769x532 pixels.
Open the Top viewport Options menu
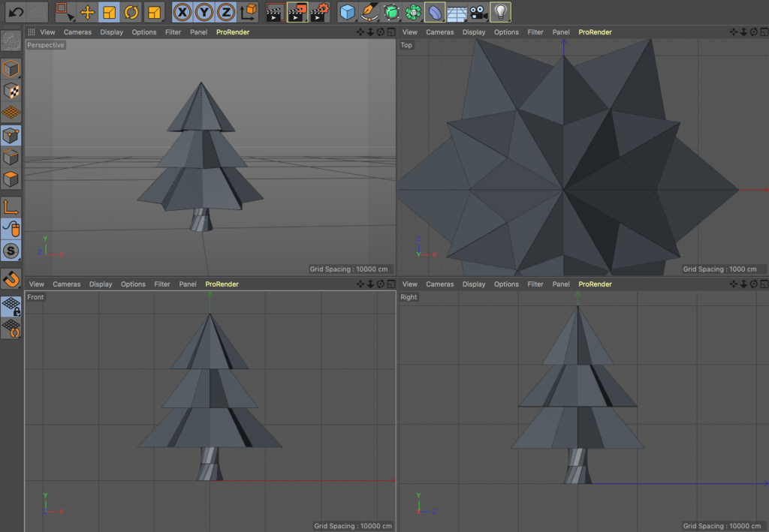coord(506,32)
